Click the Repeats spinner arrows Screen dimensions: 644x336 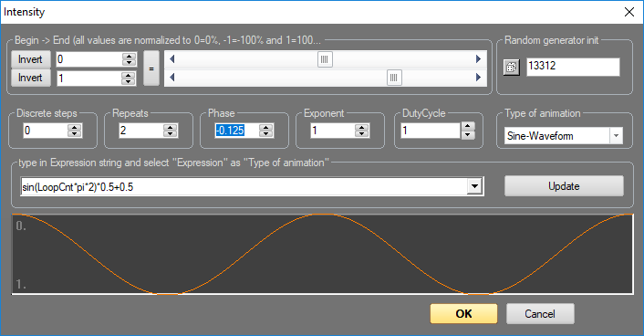(x=170, y=131)
